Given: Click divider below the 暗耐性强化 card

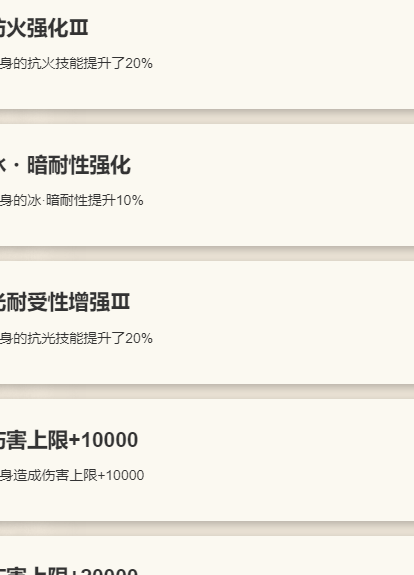Looking at the screenshot, I should tap(207, 254).
